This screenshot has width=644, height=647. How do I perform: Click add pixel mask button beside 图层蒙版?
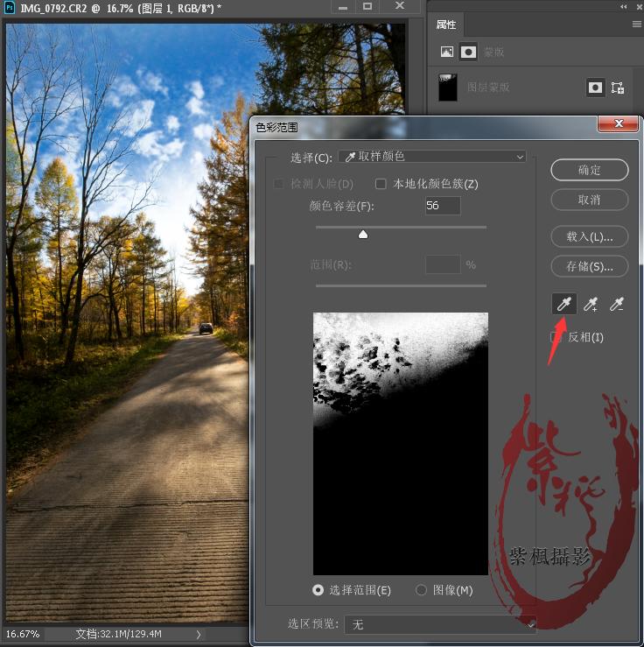[595, 88]
